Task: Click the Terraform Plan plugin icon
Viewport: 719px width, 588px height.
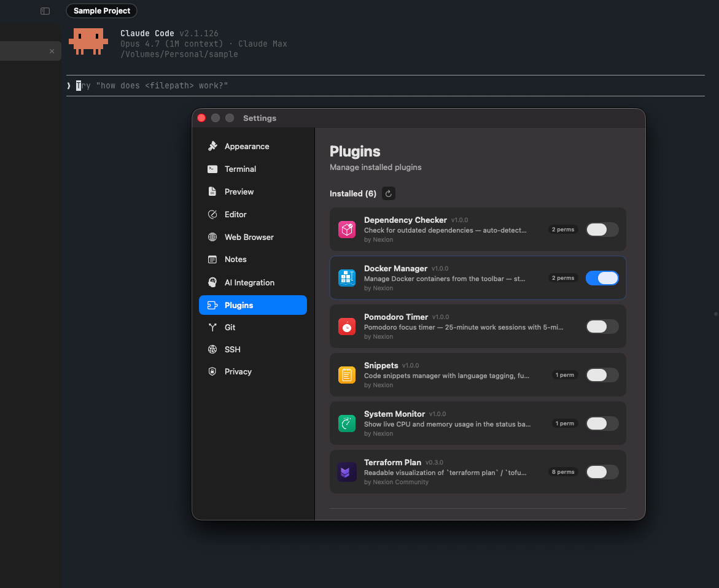Action: click(x=347, y=472)
